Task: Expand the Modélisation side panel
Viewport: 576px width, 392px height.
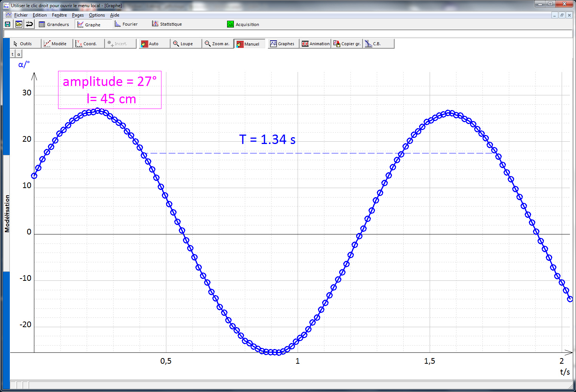Action: (6, 213)
